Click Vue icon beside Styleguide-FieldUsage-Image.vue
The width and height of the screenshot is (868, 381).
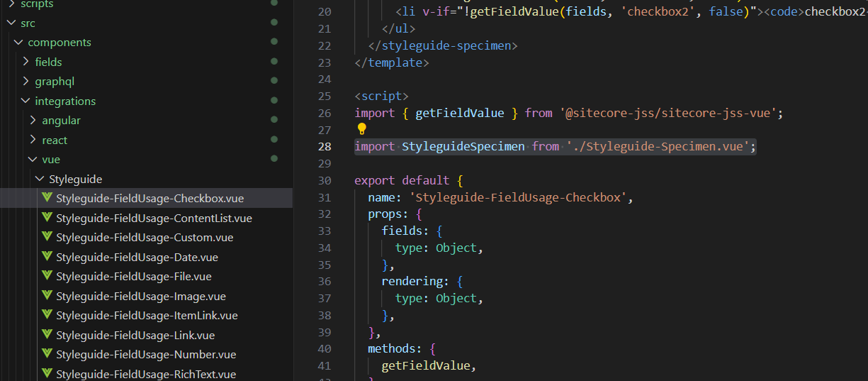[x=47, y=296]
